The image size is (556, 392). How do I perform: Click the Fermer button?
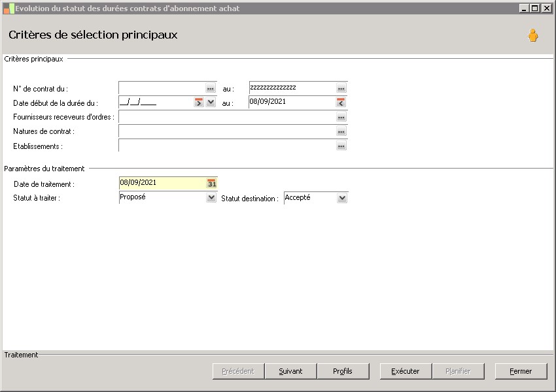click(521, 371)
